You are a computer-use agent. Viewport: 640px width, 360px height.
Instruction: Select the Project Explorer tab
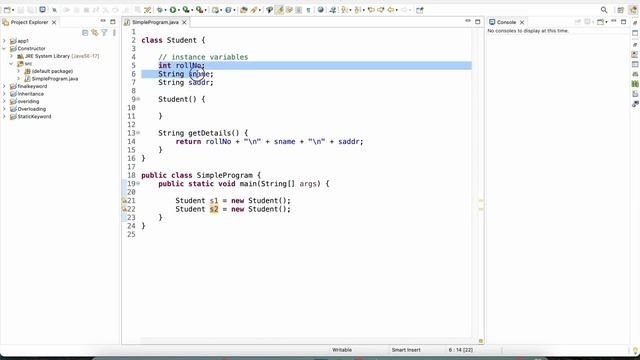[x=29, y=22]
